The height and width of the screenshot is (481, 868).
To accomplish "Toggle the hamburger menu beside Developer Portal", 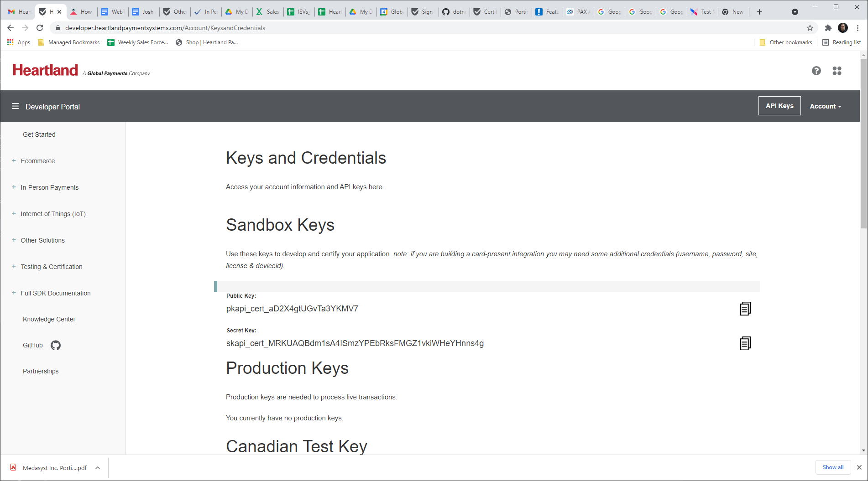I will pyautogui.click(x=15, y=106).
